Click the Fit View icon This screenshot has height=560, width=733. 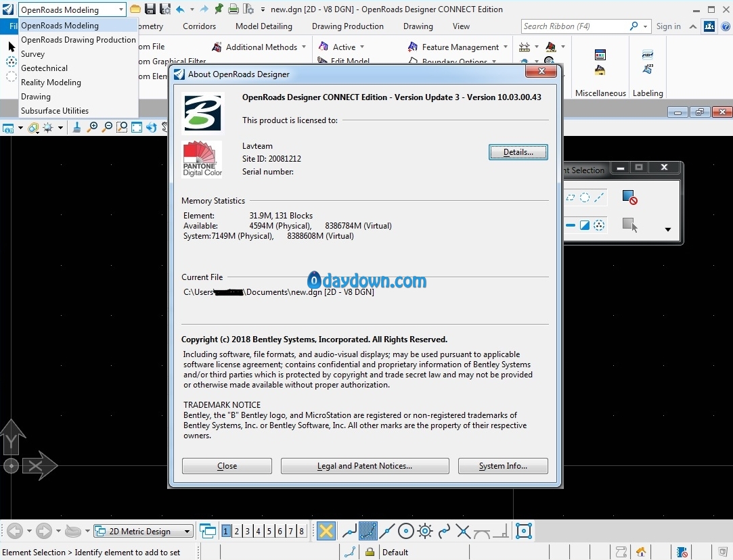point(137,127)
